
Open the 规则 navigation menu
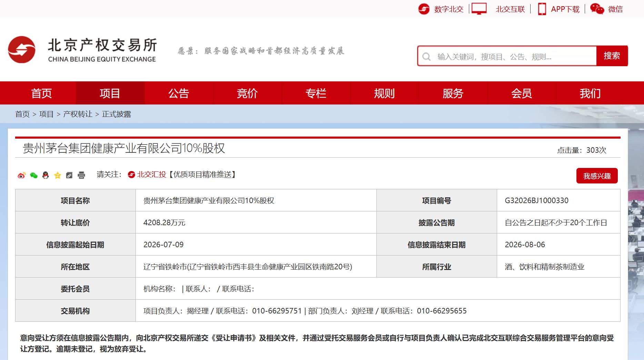[x=384, y=93]
